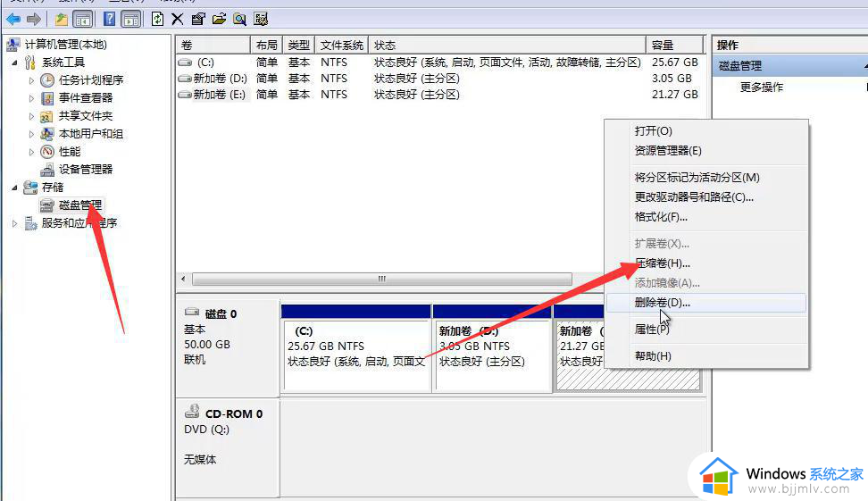
Task: Sort by the 类型 column header
Action: pyautogui.click(x=299, y=46)
